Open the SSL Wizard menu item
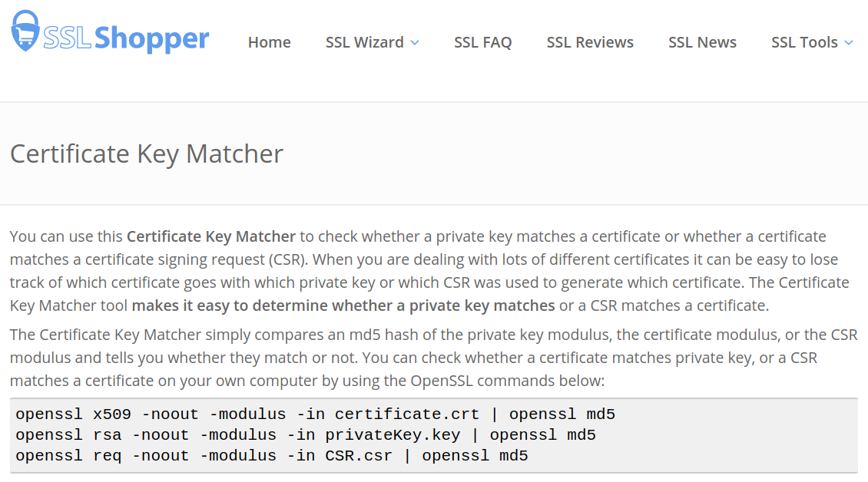Viewport: 868px width, 482px height. tap(364, 42)
